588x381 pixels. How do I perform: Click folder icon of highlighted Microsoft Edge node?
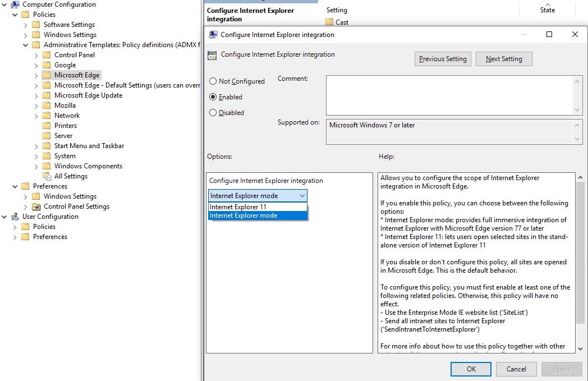[x=47, y=75]
